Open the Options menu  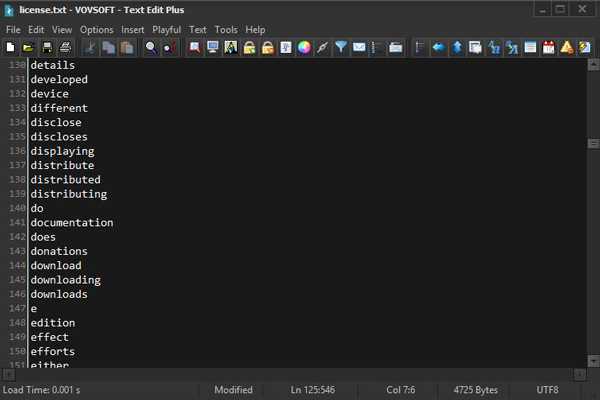(96, 30)
